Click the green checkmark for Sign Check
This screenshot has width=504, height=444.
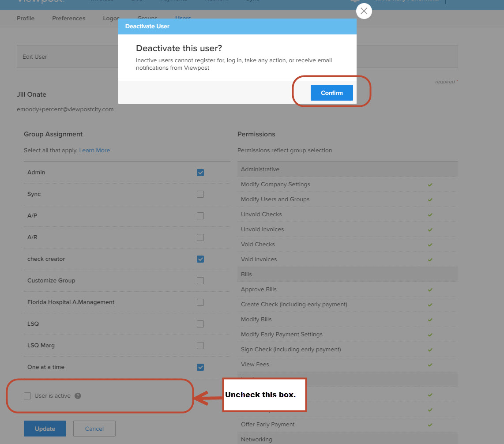[430, 350]
